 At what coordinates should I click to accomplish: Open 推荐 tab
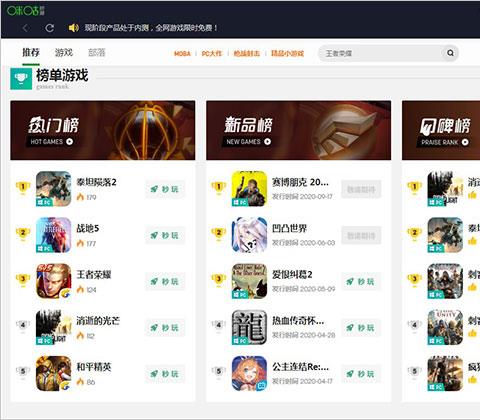[31, 52]
